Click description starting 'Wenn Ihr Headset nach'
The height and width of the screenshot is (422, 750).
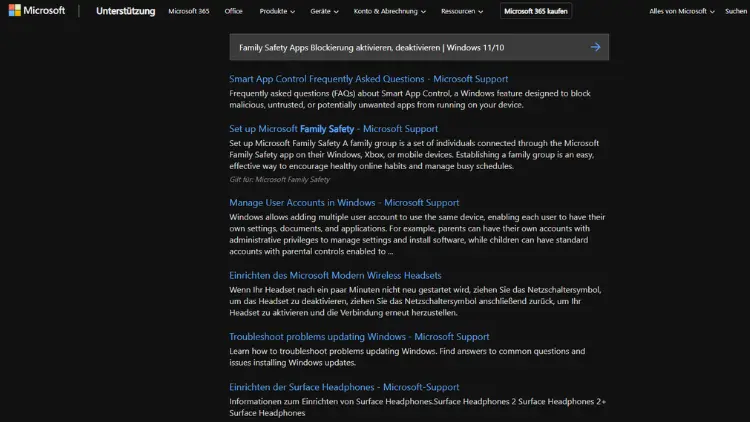click(x=415, y=301)
